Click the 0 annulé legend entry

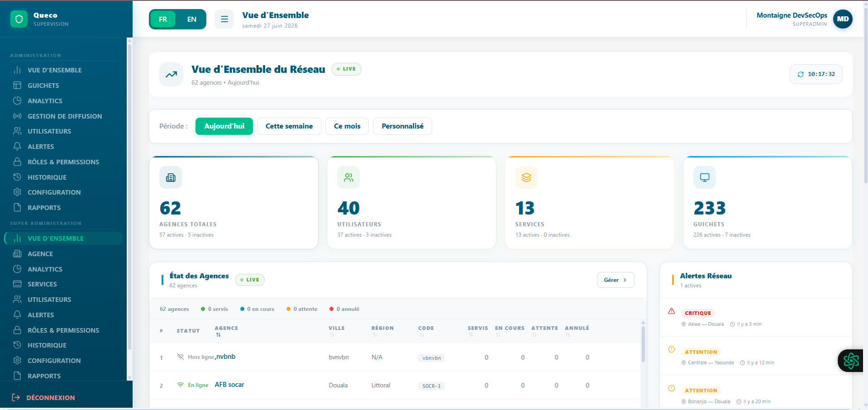pos(344,309)
